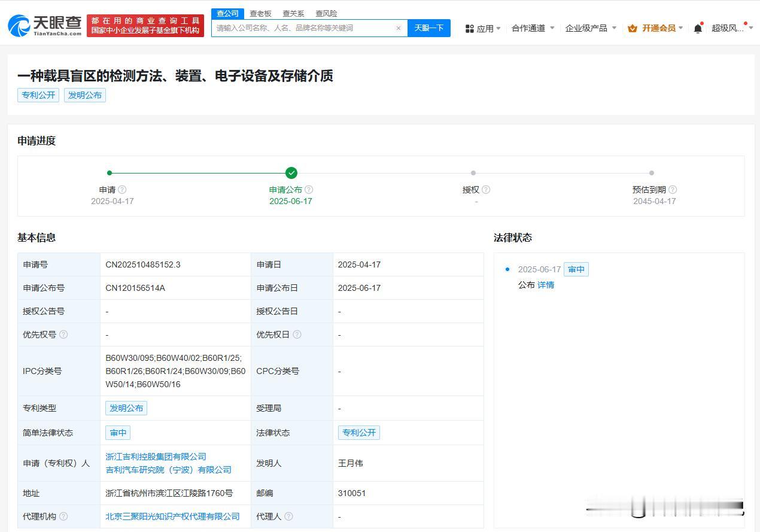Open the apps grid icon next to 应用
This screenshot has height=532, width=760.
coord(470,28)
